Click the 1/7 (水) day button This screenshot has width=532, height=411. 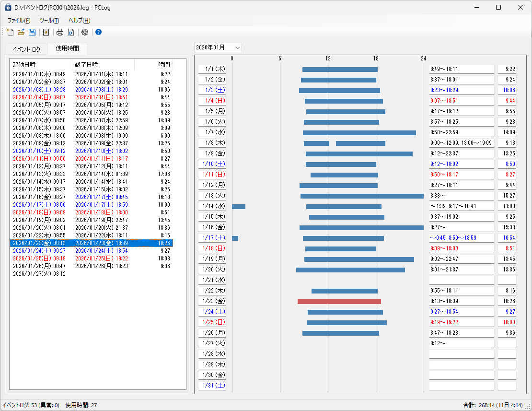pyautogui.click(x=212, y=132)
